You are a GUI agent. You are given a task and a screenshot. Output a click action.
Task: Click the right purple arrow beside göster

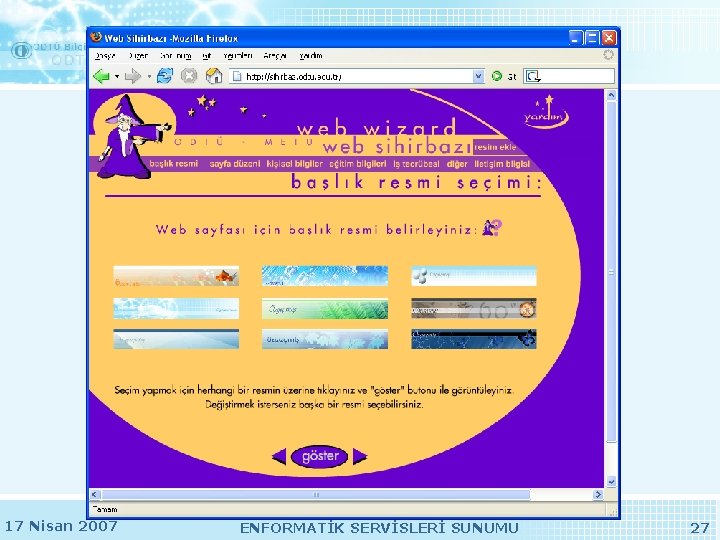click(360, 456)
